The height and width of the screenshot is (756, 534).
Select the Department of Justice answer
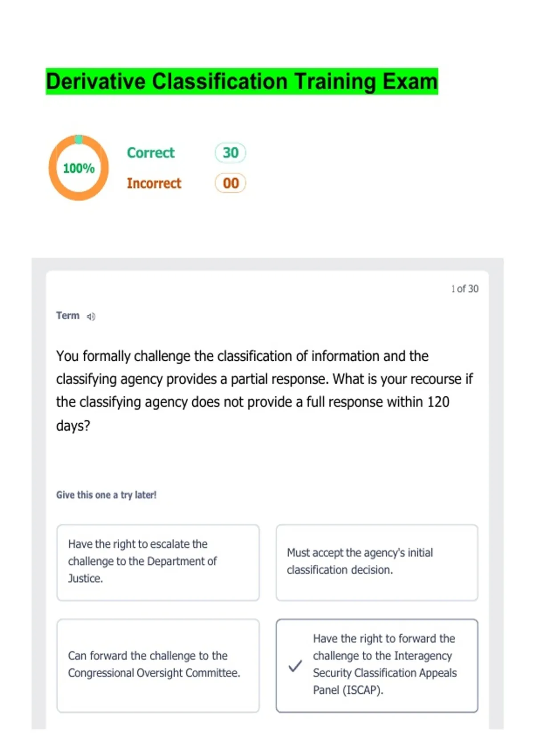point(158,563)
